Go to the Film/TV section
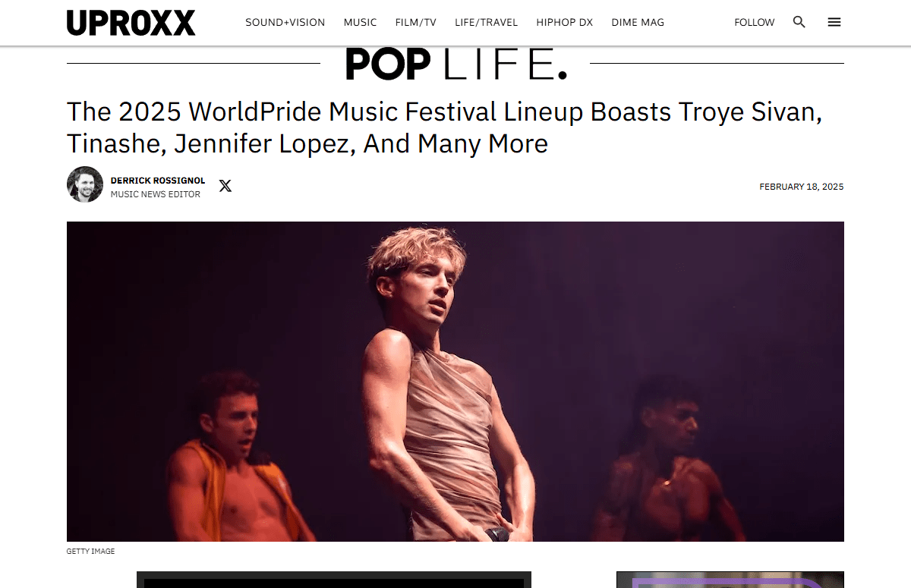Viewport: 911px width, 588px height. click(x=416, y=23)
